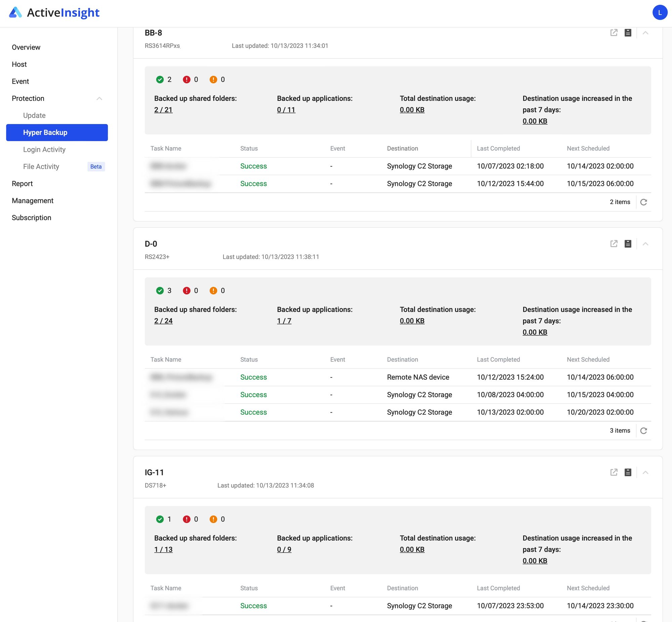Image resolution: width=672 pixels, height=622 pixels.
Task: Click D-0 backed up applications 1 / 7
Action: pyautogui.click(x=284, y=321)
